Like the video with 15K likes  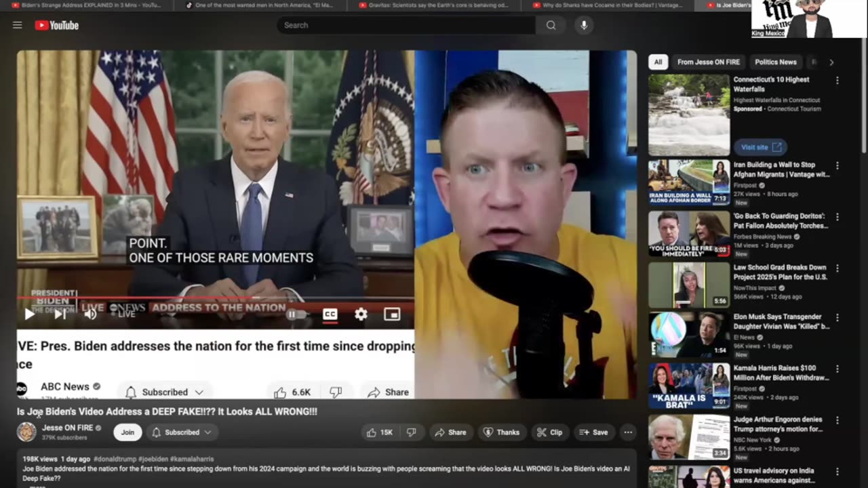point(379,432)
